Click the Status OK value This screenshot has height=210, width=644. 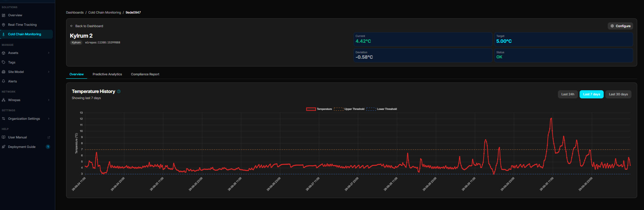click(499, 57)
